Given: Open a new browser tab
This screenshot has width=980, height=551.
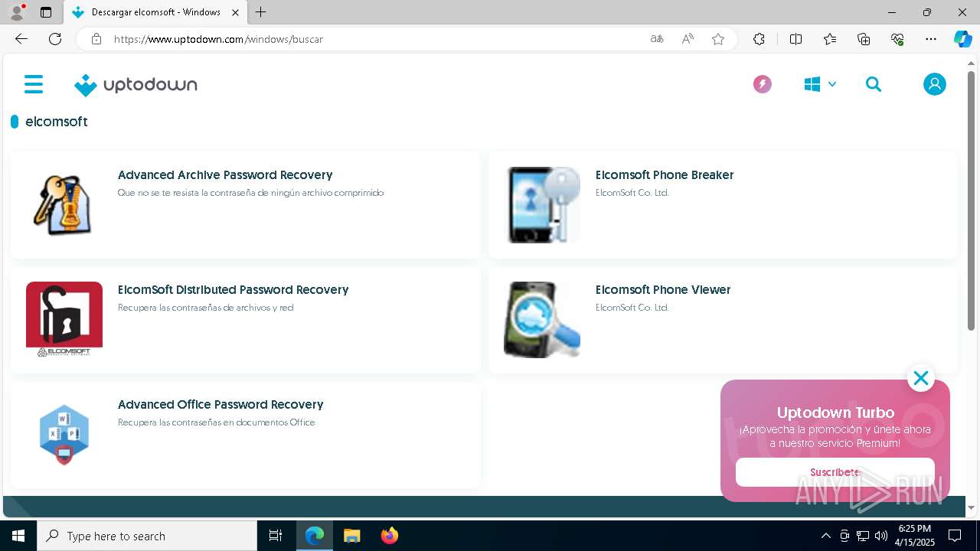Looking at the screenshot, I should click(x=261, y=12).
